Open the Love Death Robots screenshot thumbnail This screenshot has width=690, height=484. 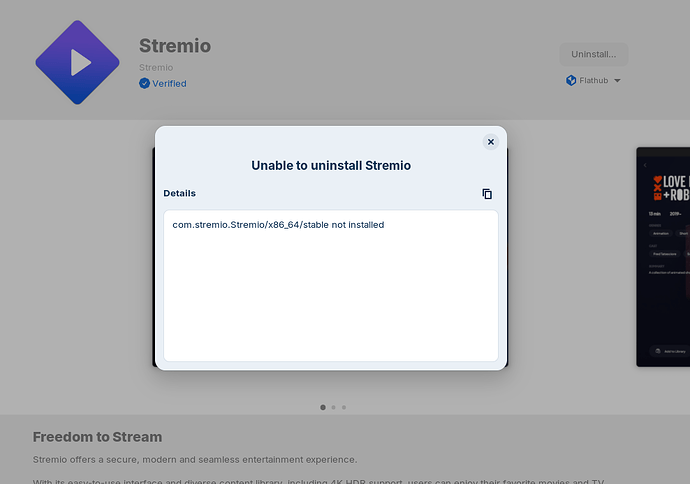663,257
